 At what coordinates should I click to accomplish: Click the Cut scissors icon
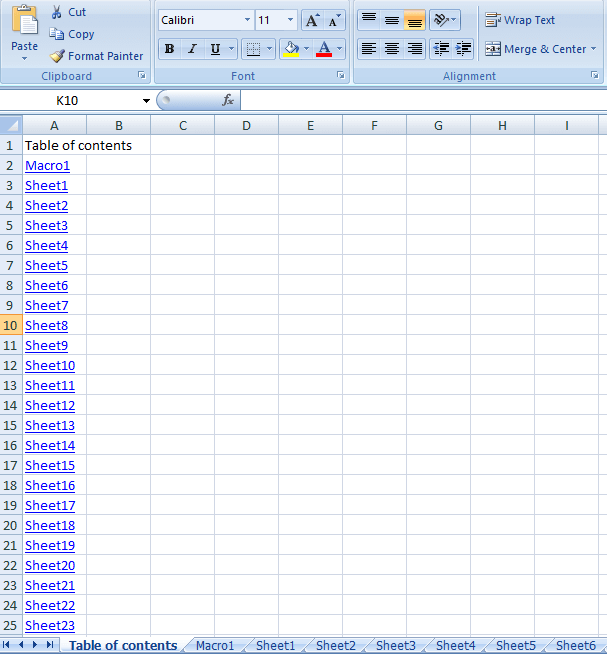pos(56,12)
